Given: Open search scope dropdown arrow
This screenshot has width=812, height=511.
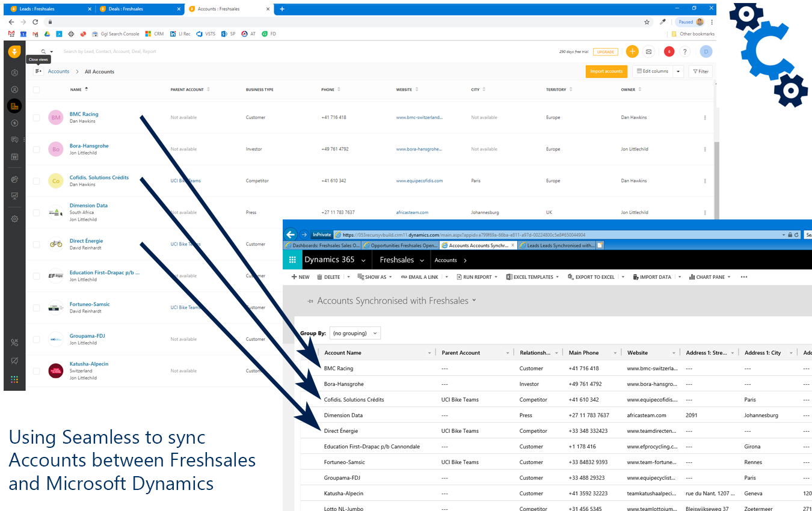Looking at the screenshot, I should tap(52, 52).
